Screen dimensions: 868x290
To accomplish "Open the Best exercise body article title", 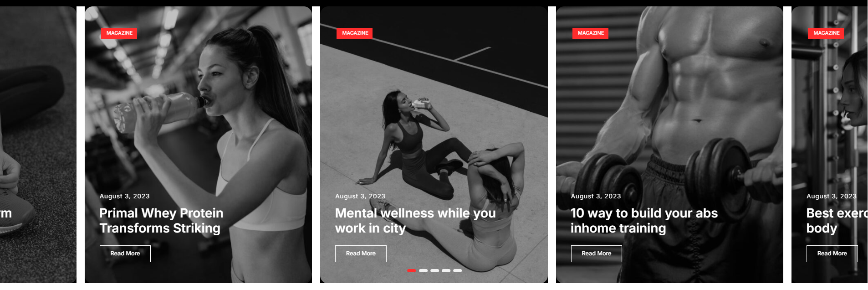I will [x=837, y=221].
